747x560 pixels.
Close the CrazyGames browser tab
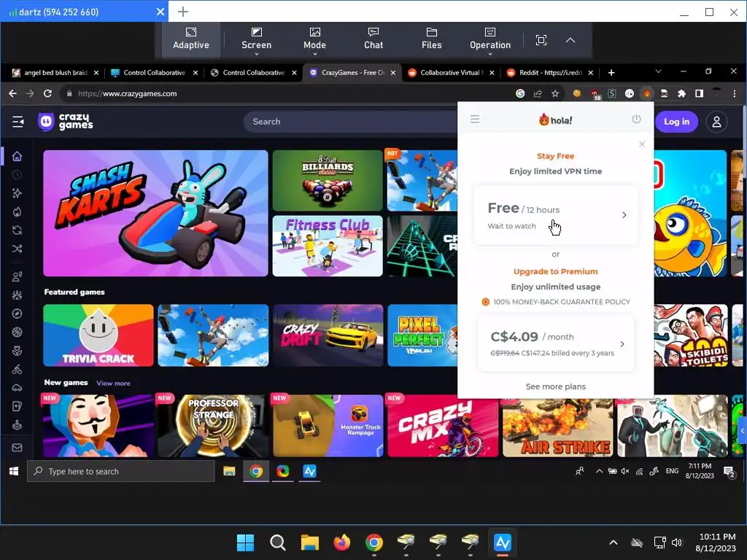[x=393, y=73]
